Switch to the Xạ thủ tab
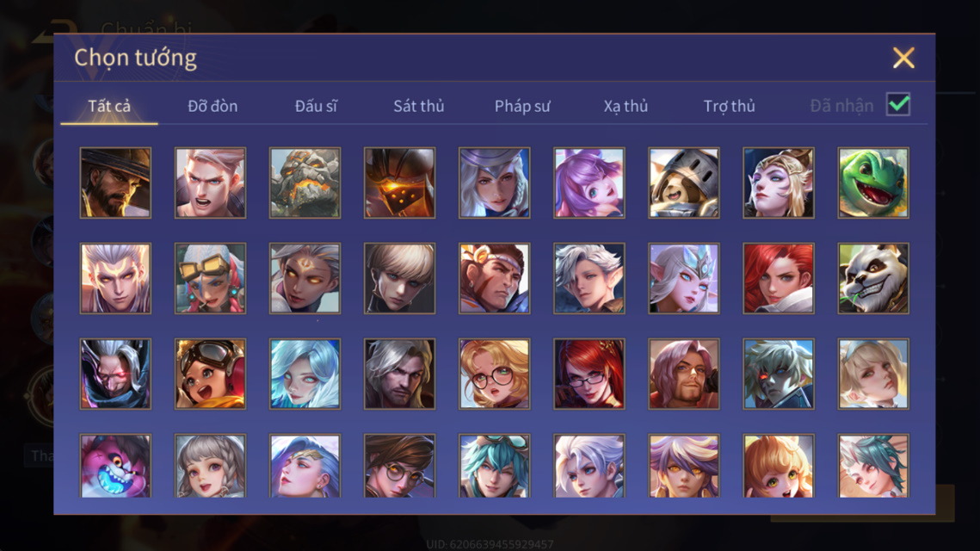The height and width of the screenshot is (551, 980). point(626,106)
